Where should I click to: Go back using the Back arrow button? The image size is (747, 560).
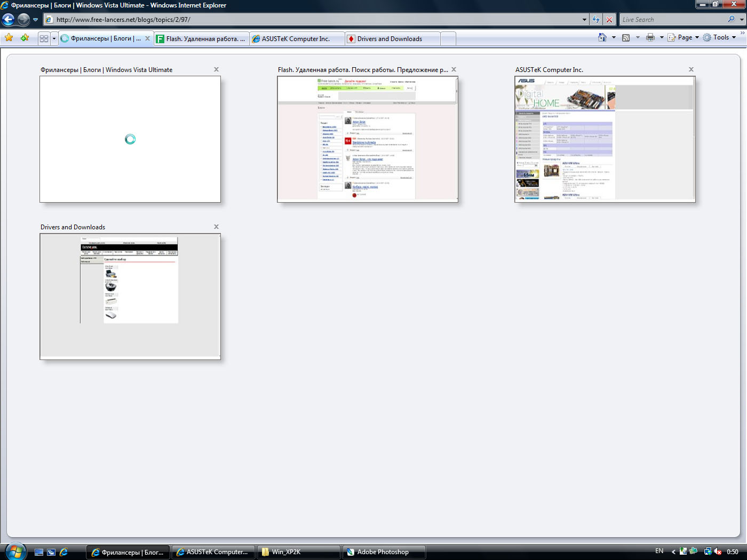click(8, 20)
